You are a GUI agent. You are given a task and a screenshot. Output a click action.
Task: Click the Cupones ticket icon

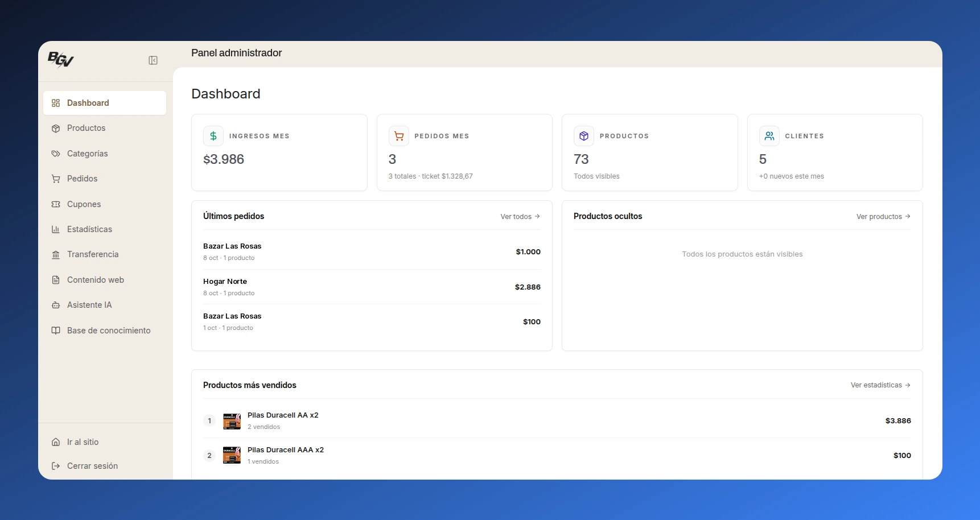pyautogui.click(x=56, y=204)
